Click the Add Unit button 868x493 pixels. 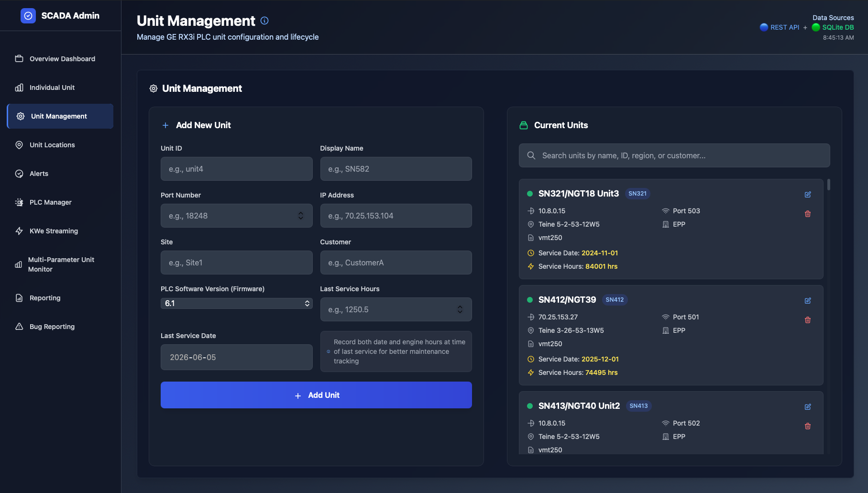(x=316, y=395)
